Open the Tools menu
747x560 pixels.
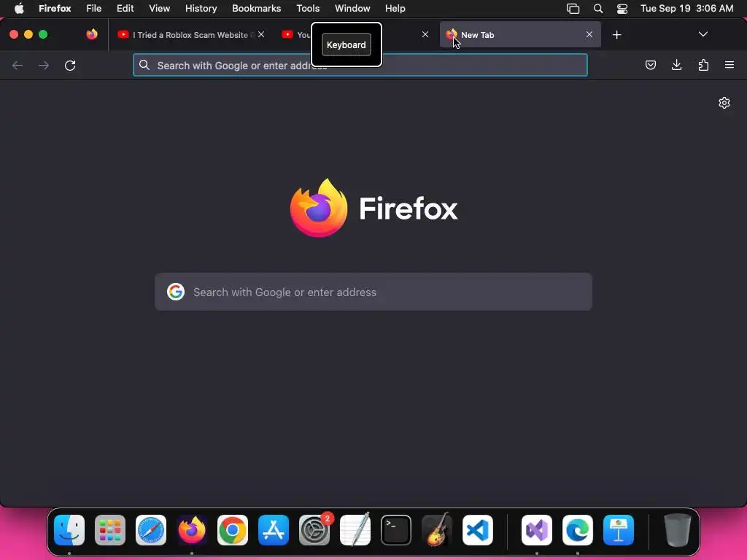pos(308,9)
